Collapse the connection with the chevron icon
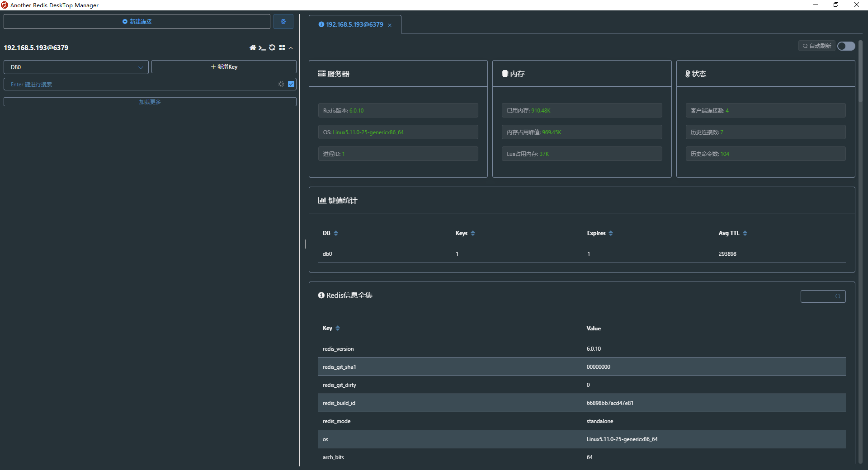868x470 pixels. pyautogui.click(x=291, y=48)
